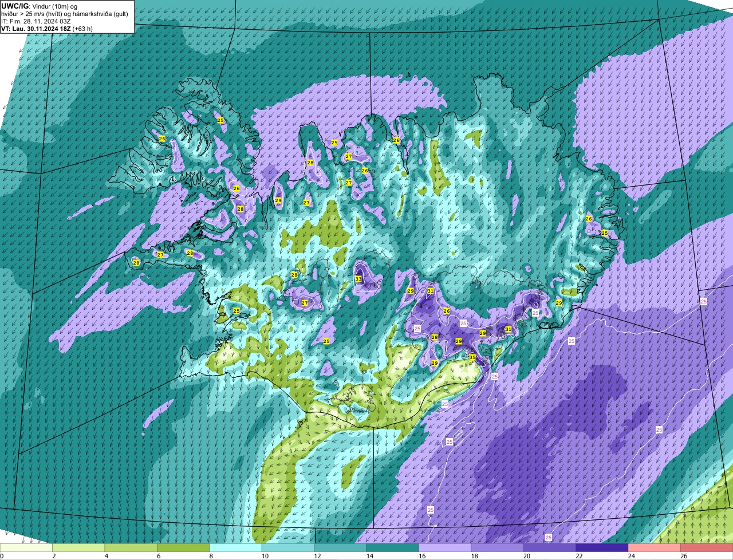
Task: Pick the light lavender swatch between 16 and 18
Action: coord(446,547)
